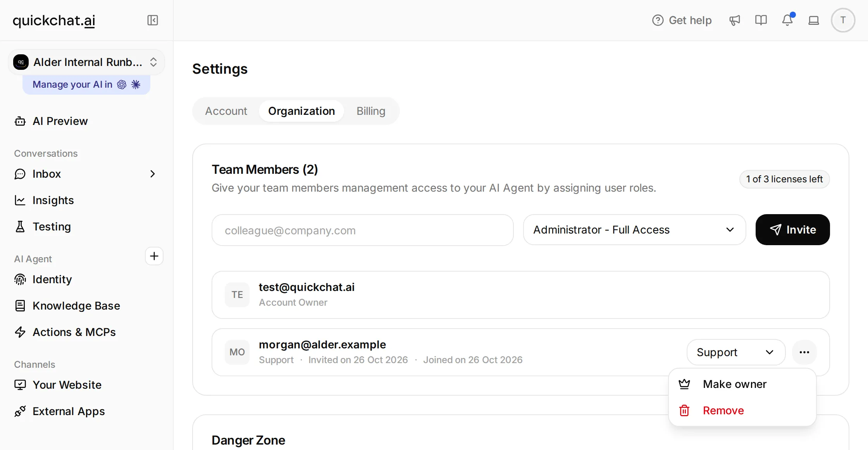The width and height of the screenshot is (868, 450).
Task: Click the Team Members (2) heading
Action: point(265,170)
